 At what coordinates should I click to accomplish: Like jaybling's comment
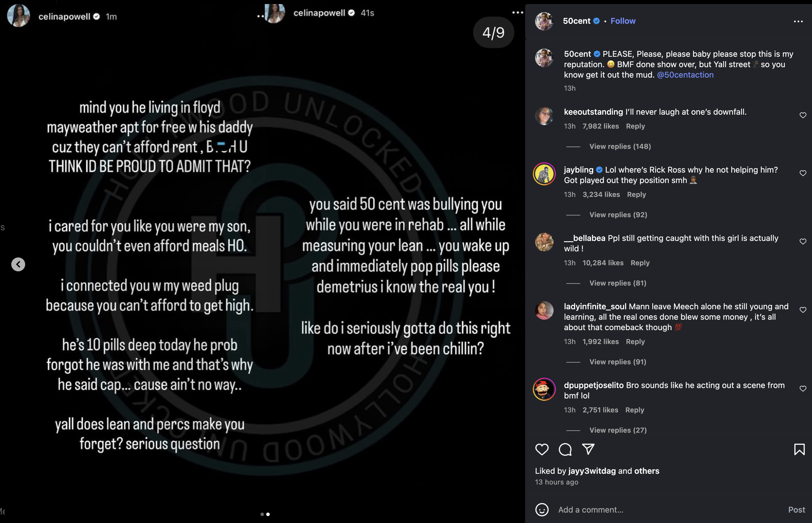coord(802,173)
